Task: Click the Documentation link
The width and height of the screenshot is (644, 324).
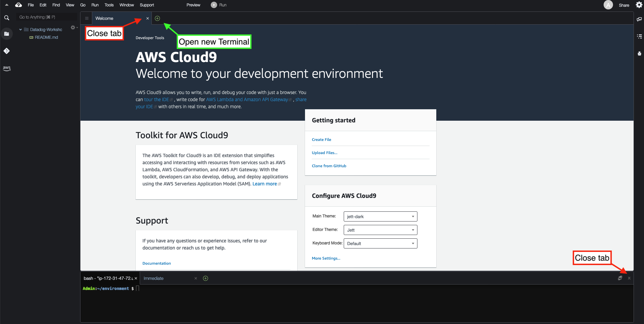Action: [x=157, y=263]
